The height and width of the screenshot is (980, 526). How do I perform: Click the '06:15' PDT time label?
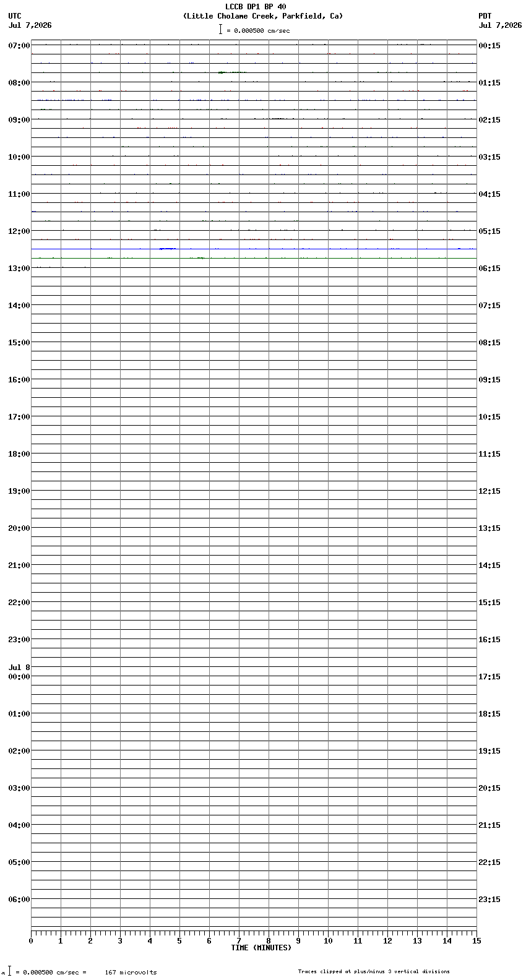(489, 269)
